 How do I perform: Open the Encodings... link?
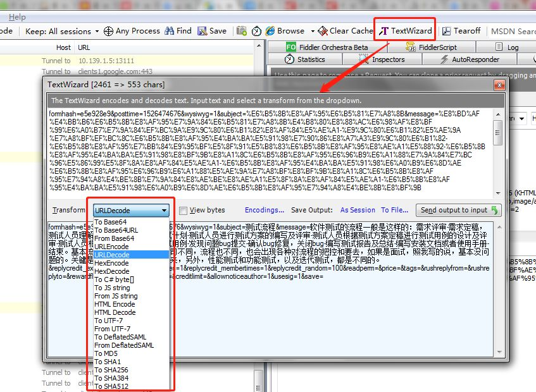[x=265, y=210]
